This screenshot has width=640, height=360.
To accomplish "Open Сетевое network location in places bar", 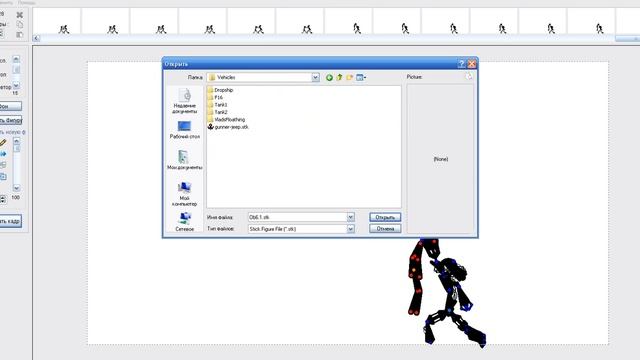I will coord(184,222).
